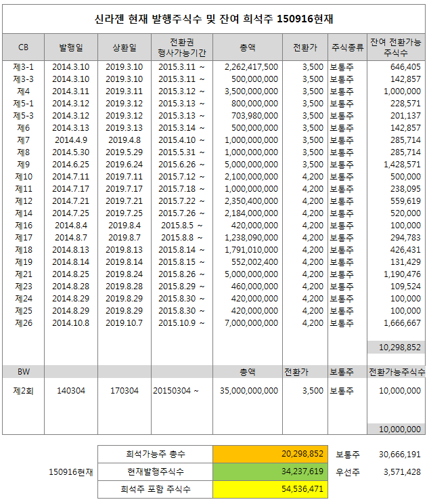The width and height of the screenshot is (429, 504).
Task: Select the '상환일' column header
Action: [x=125, y=47]
